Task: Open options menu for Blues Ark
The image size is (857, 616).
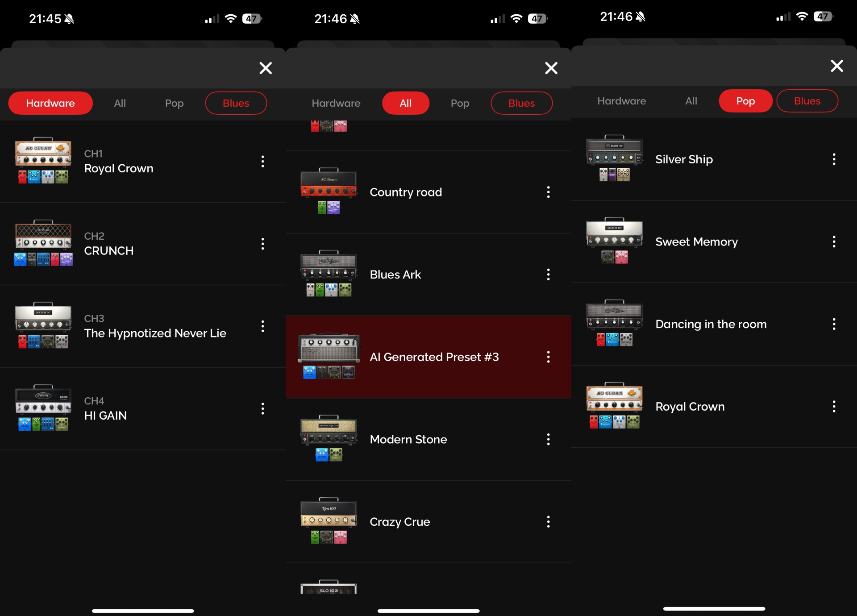Action: click(x=549, y=275)
